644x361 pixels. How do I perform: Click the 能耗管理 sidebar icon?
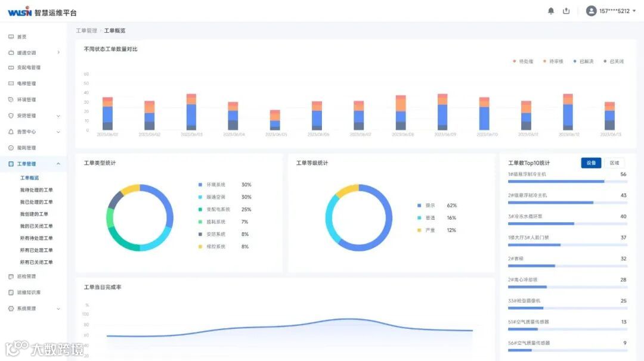pos(11,148)
